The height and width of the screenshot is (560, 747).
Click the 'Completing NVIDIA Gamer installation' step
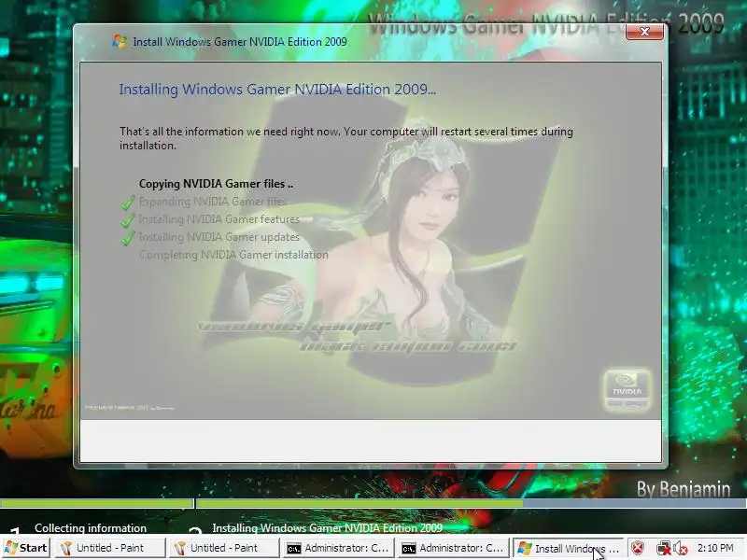coord(233,255)
